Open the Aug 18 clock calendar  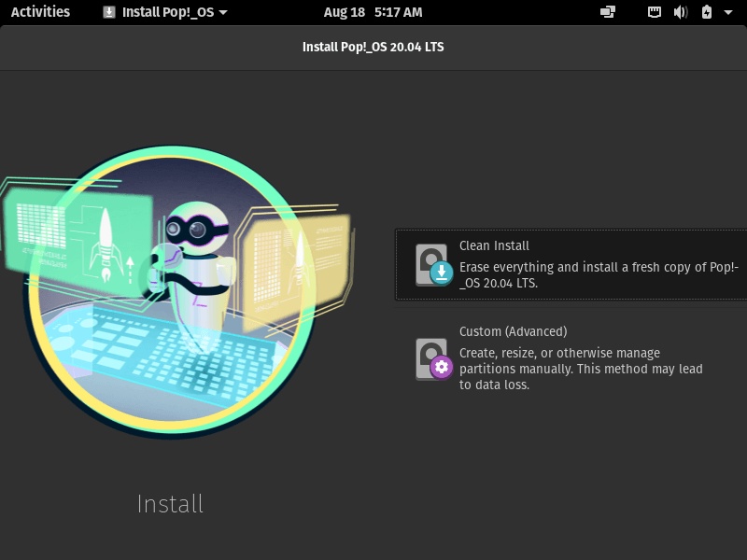pos(373,12)
